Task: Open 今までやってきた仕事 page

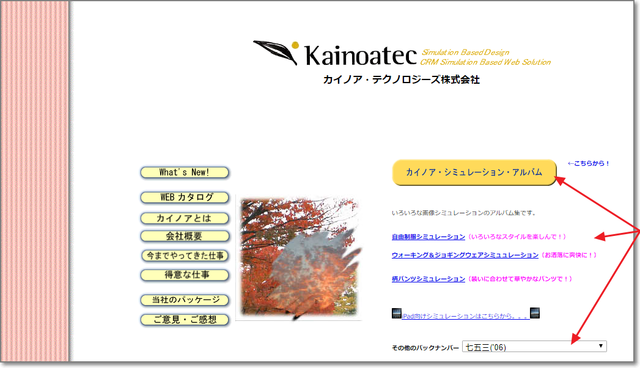Action: click(x=185, y=256)
